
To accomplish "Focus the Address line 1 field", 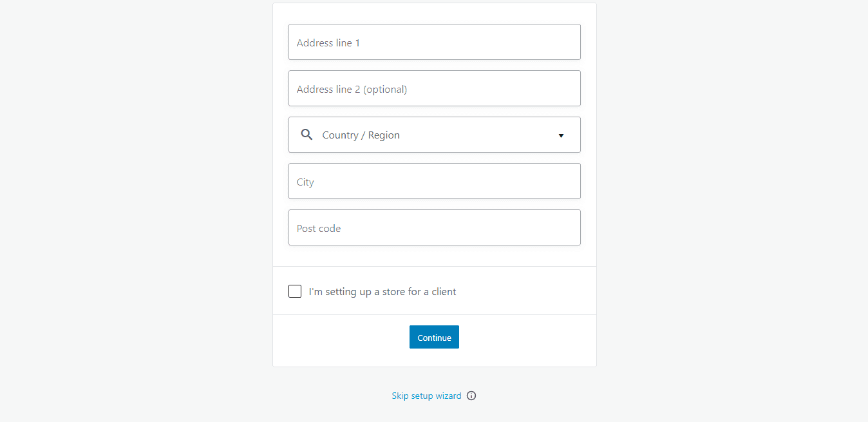I will [434, 42].
